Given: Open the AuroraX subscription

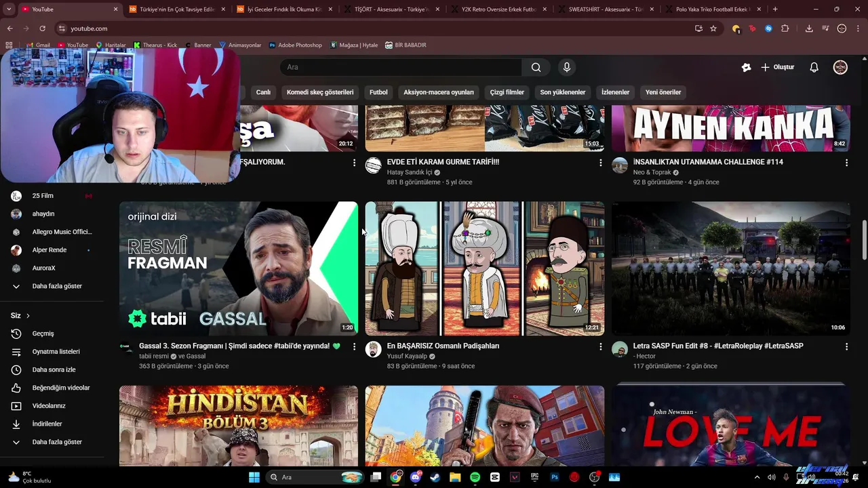Looking at the screenshot, I should (52, 268).
